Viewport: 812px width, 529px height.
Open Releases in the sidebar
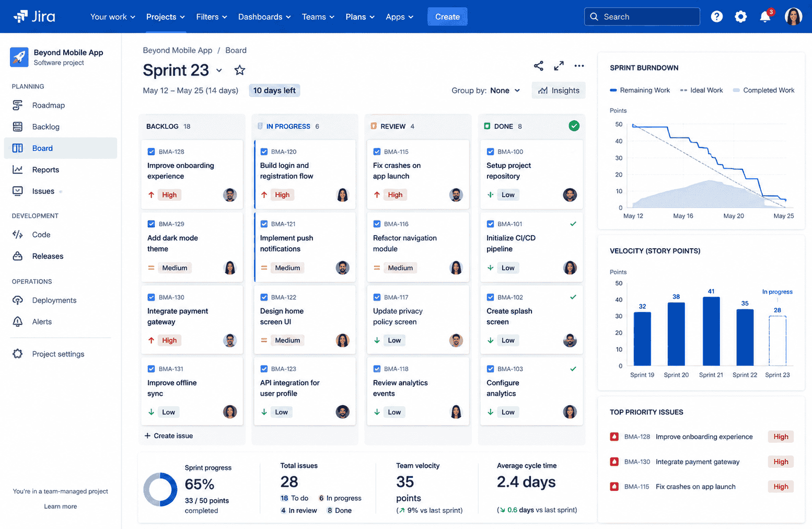click(61, 256)
